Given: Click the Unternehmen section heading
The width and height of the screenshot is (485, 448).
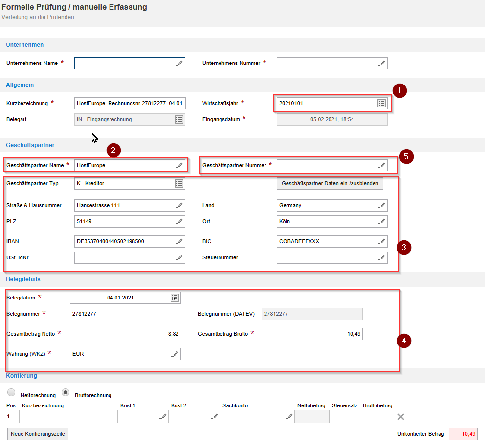Looking at the screenshot, I should coord(25,45).
